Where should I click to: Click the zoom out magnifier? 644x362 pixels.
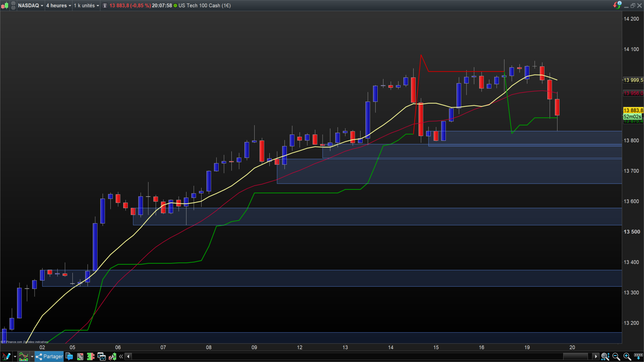tap(616, 356)
